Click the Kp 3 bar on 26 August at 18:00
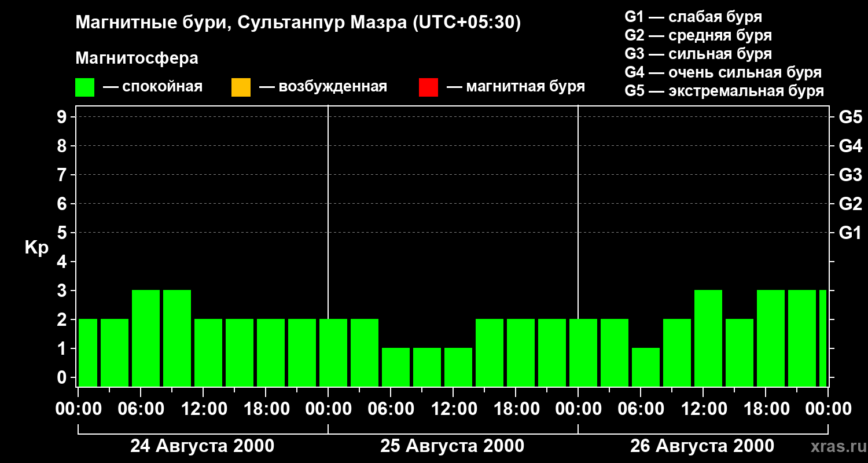Viewport: 868px width, 463px height. [x=771, y=338]
